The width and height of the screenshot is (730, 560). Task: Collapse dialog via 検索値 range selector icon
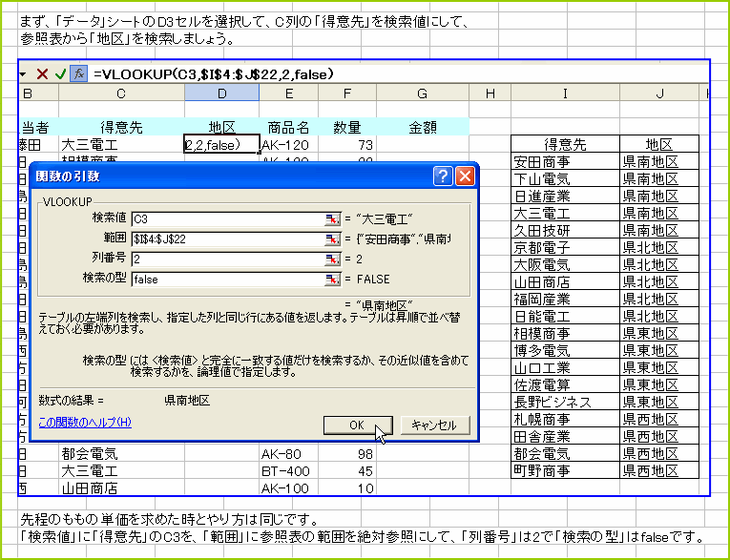click(x=332, y=218)
